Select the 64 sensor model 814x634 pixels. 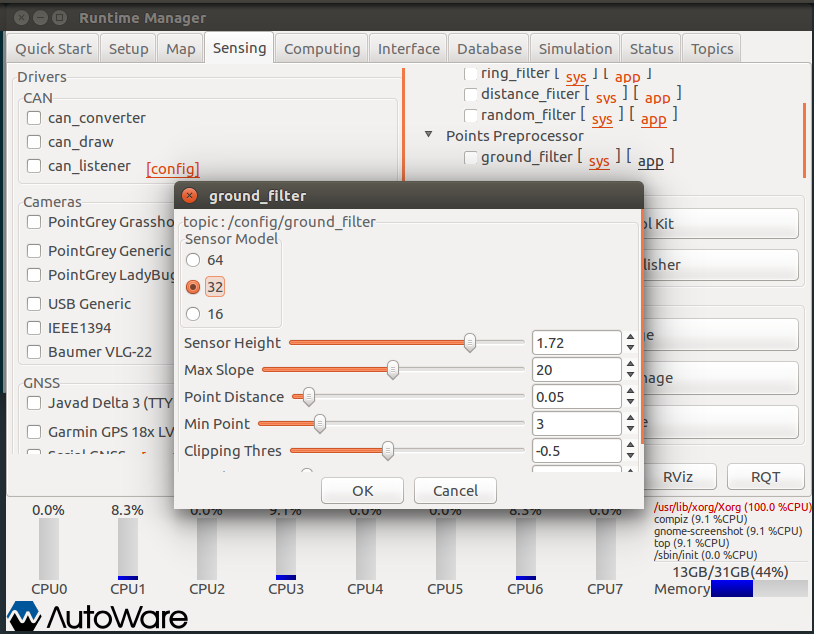click(192, 260)
